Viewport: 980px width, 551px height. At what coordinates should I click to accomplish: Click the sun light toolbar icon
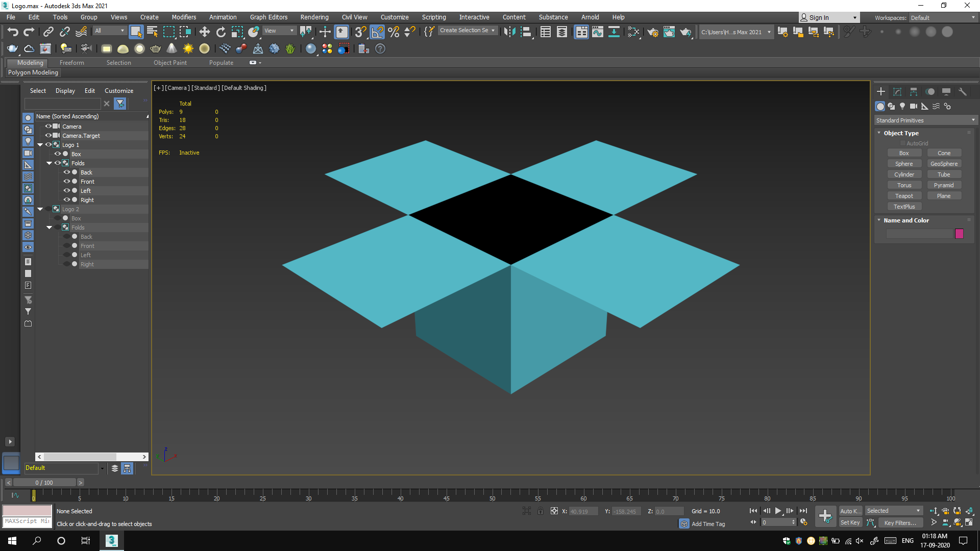[188, 49]
